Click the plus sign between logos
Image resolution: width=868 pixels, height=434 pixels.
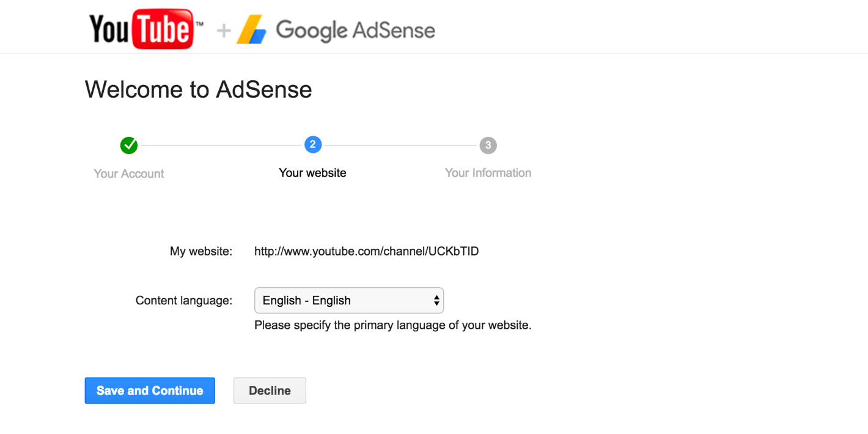pos(224,31)
